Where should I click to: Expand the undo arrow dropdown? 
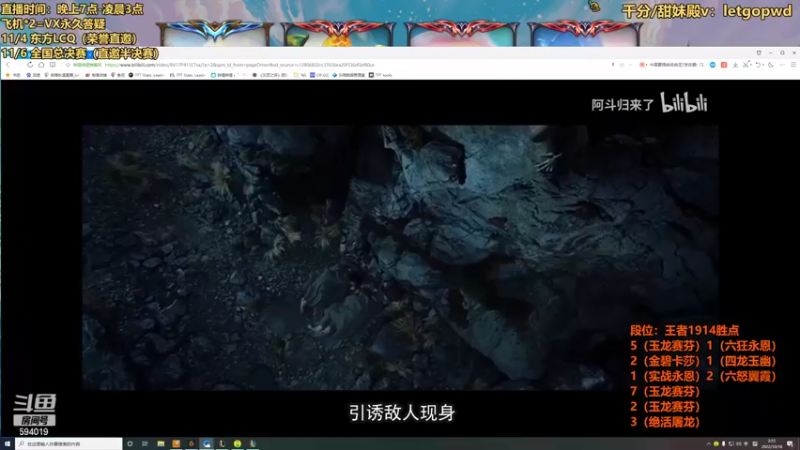(763, 65)
